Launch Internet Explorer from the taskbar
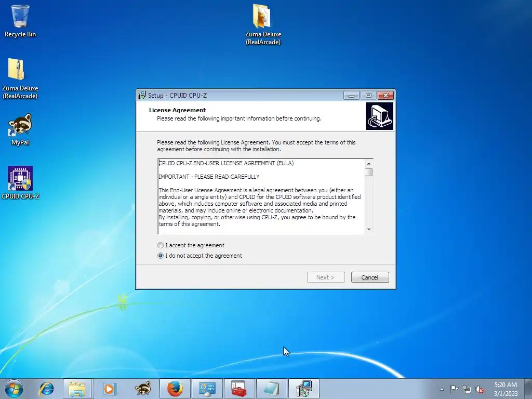The width and height of the screenshot is (532, 399). [x=46, y=389]
